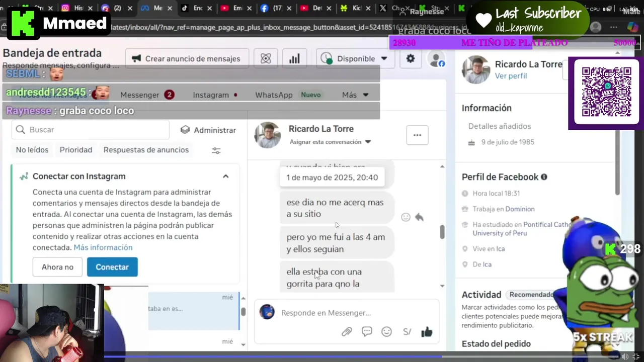Image resolution: width=644 pixels, height=362 pixels.
Task: Click Ricardo La Torre's conversation header avatar
Action: [x=267, y=135]
